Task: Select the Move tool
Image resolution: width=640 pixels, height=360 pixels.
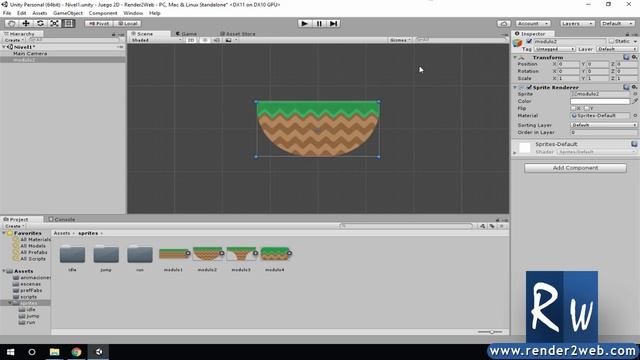Action: (x=26, y=24)
